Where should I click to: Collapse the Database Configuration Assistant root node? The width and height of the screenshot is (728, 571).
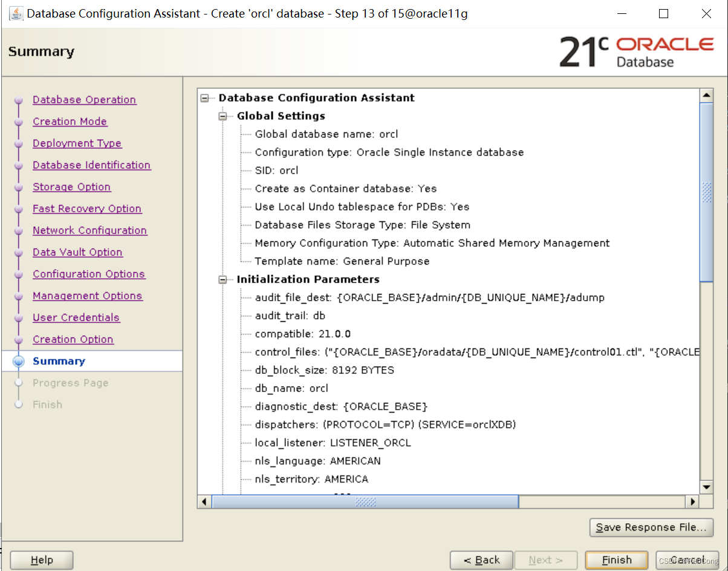205,98
